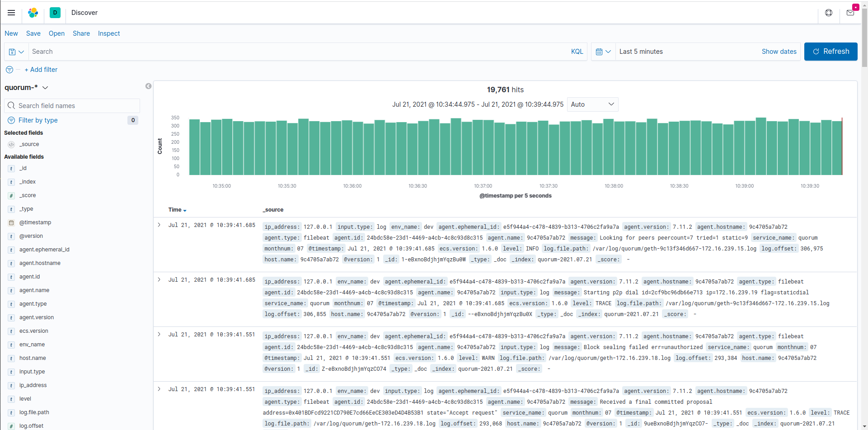Toggle the KQL query language switch
868x430 pixels.
(x=577, y=52)
